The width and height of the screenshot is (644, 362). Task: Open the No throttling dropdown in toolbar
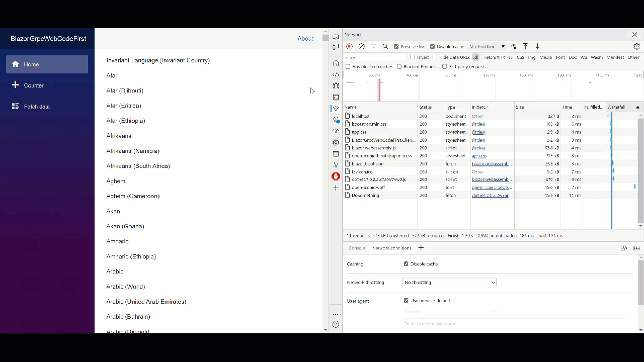(x=487, y=47)
